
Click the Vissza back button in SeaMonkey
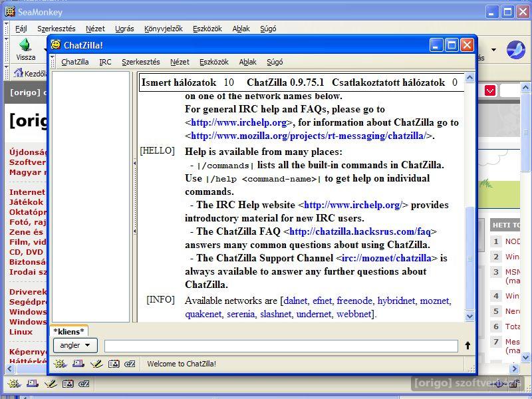click(26, 49)
